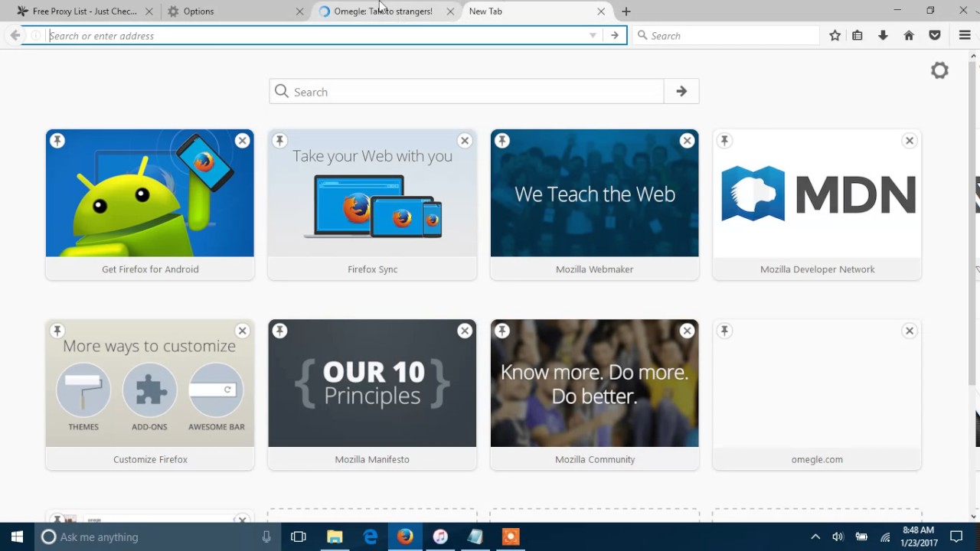Open File Explorer from the taskbar
This screenshot has height=551, width=980.
click(335, 537)
